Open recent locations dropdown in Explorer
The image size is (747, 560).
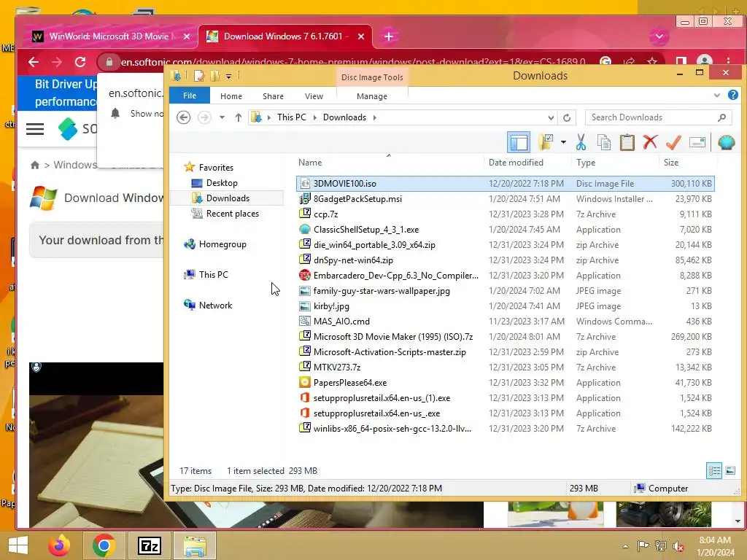[222, 117]
